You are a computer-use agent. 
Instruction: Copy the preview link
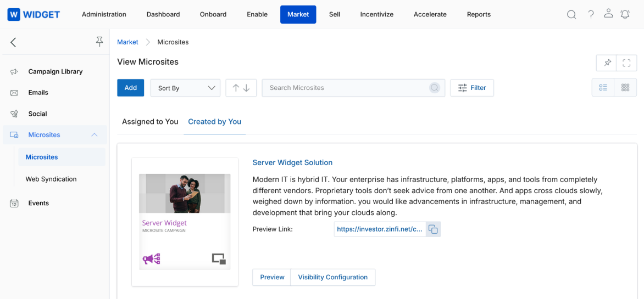click(434, 229)
